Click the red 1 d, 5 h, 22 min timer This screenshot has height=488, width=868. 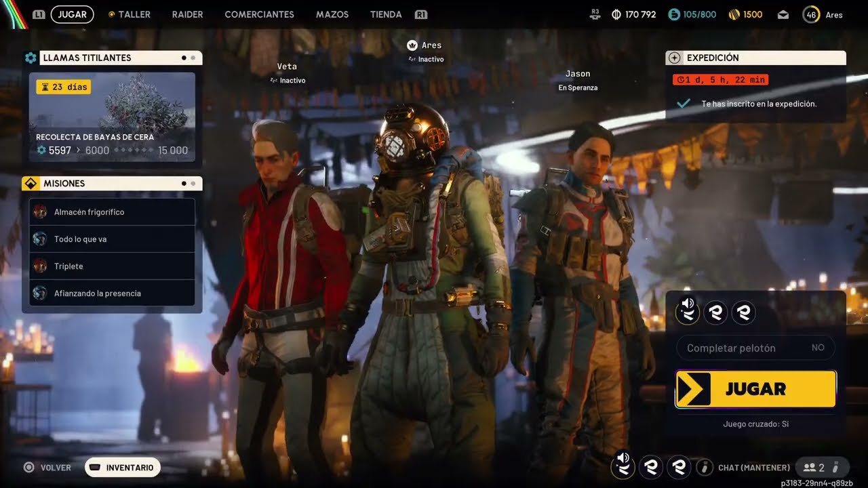click(720, 80)
